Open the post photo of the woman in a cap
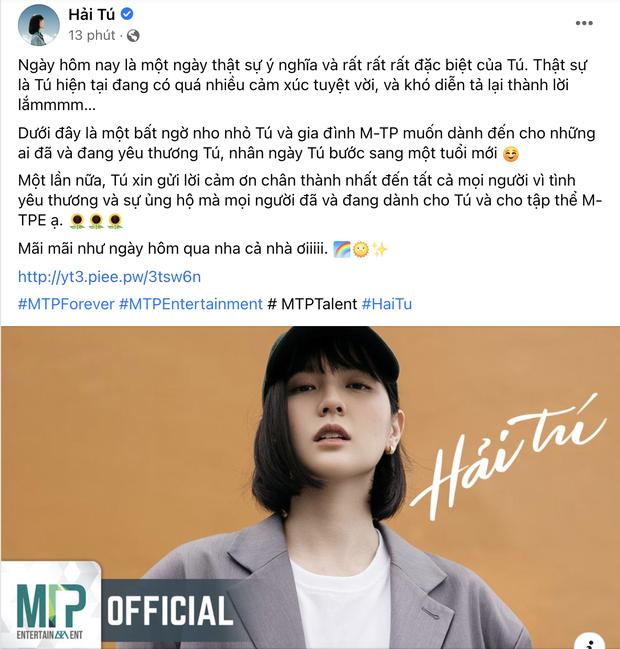 tap(310, 488)
